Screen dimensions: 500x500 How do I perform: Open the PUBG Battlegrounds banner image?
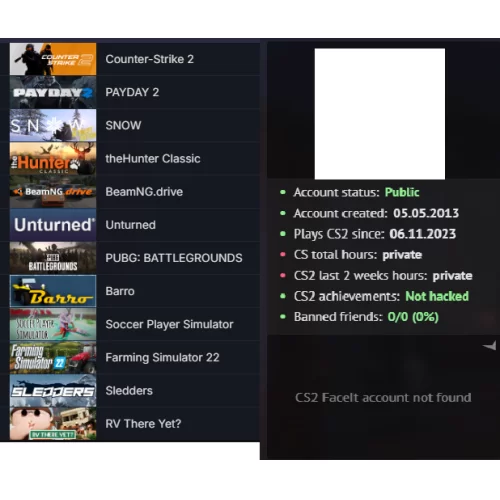53,258
